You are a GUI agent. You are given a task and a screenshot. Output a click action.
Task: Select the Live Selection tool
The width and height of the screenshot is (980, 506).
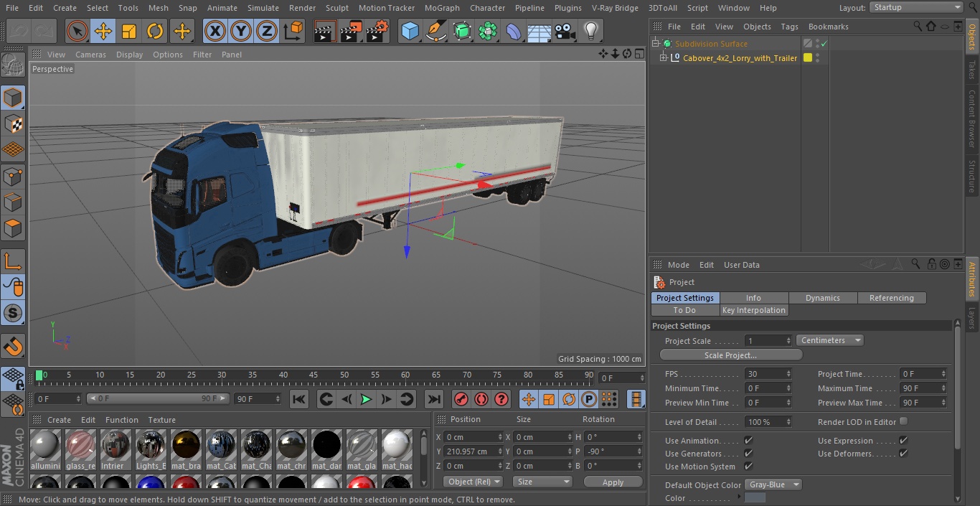(77, 31)
